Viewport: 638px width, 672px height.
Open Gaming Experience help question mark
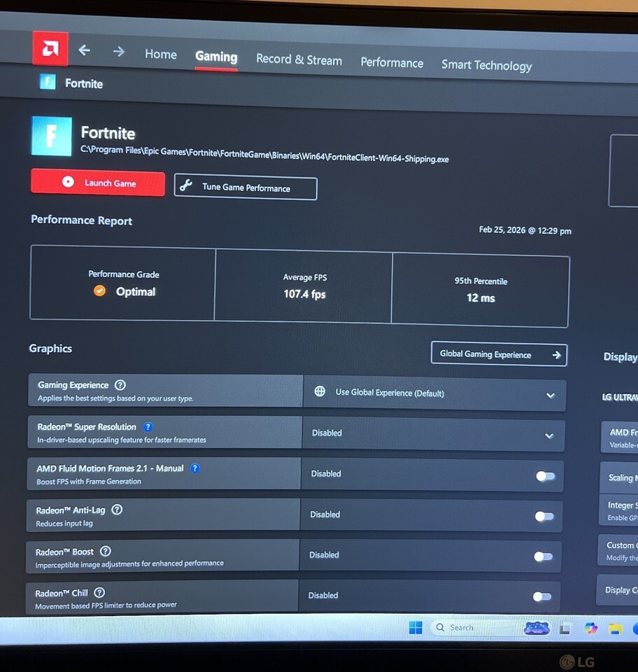[x=120, y=385]
